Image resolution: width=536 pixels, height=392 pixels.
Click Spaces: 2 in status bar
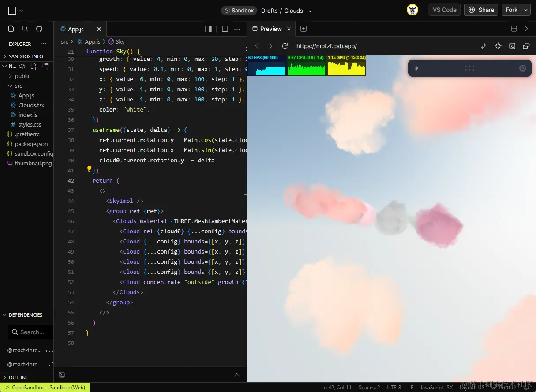(369, 387)
